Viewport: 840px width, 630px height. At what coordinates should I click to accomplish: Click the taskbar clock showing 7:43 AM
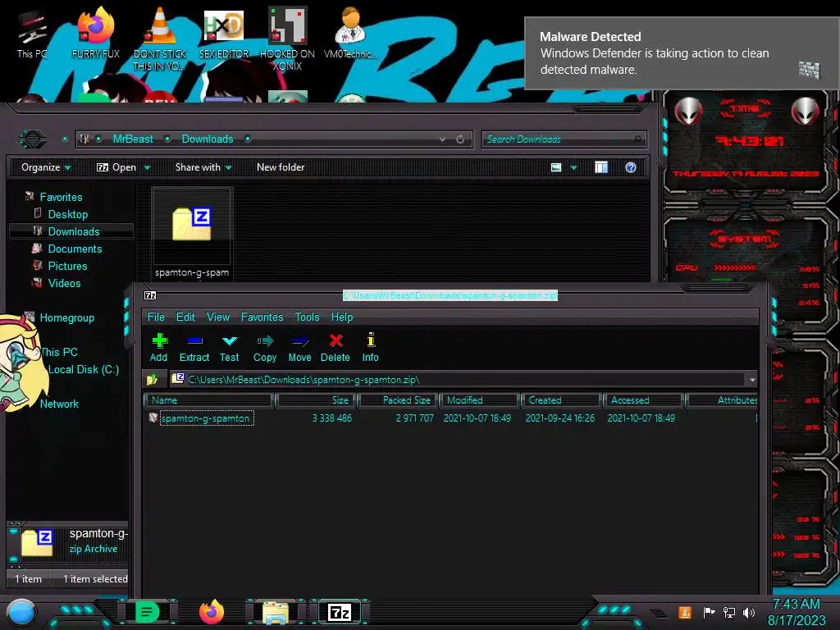pyautogui.click(x=796, y=612)
